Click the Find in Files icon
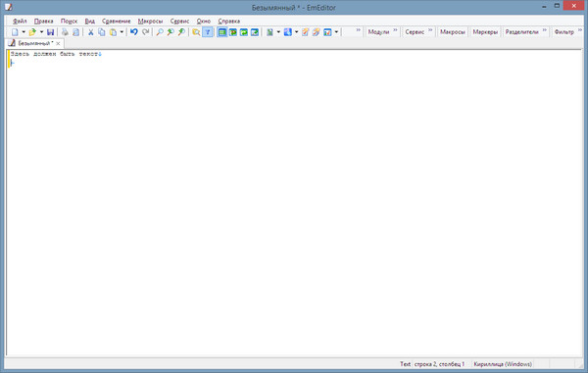 pos(196,32)
